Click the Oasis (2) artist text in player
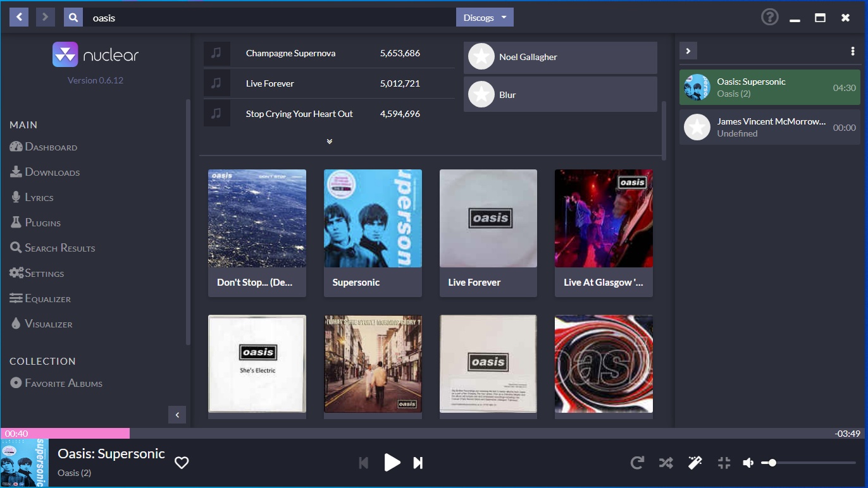This screenshot has height=488, width=868. (x=74, y=473)
